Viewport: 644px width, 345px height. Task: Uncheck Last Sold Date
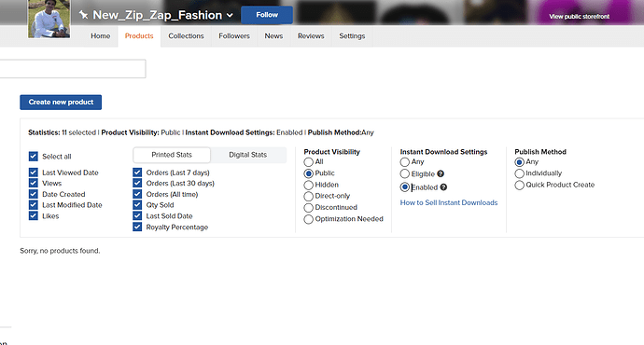tap(137, 215)
